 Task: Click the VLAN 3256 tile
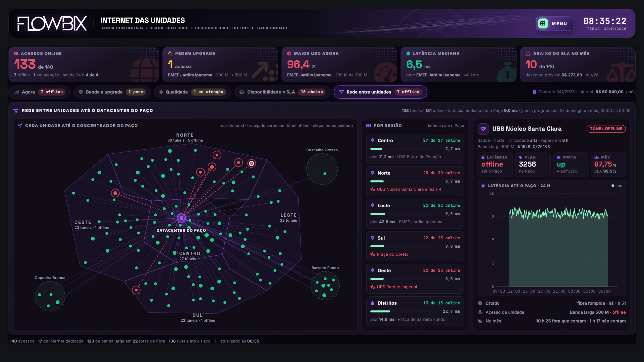(x=533, y=164)
